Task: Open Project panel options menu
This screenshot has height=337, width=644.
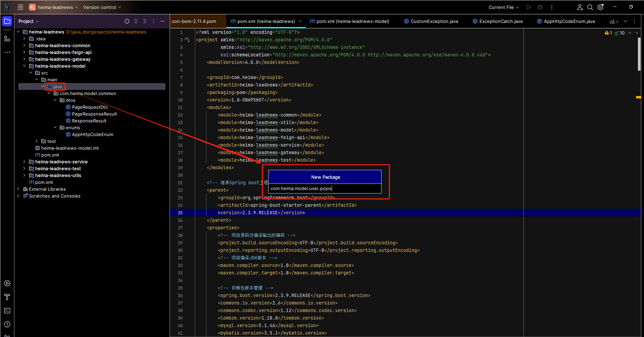Action: coord(154,21)
